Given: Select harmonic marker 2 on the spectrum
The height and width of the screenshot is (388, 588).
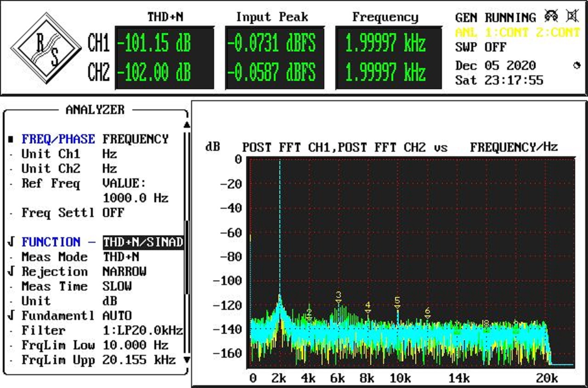Looking at the screenshot, I should (309, 314).
